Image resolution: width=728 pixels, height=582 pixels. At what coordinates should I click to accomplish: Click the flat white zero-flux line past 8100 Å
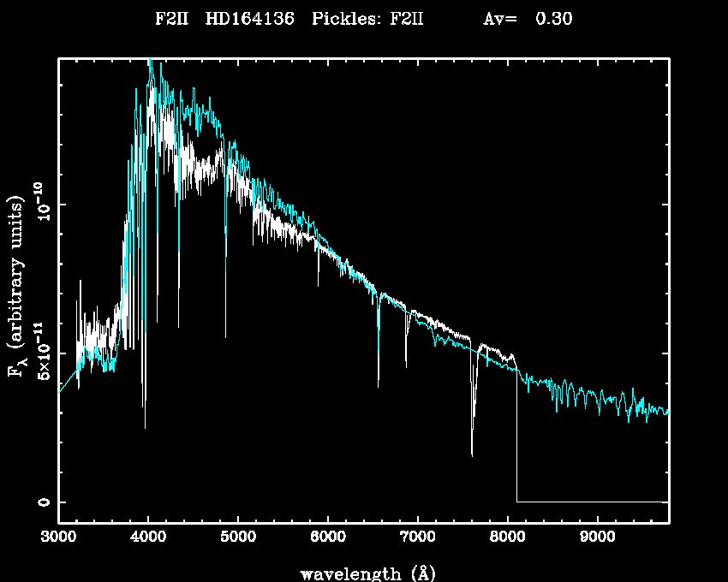[x=591, y=502]
